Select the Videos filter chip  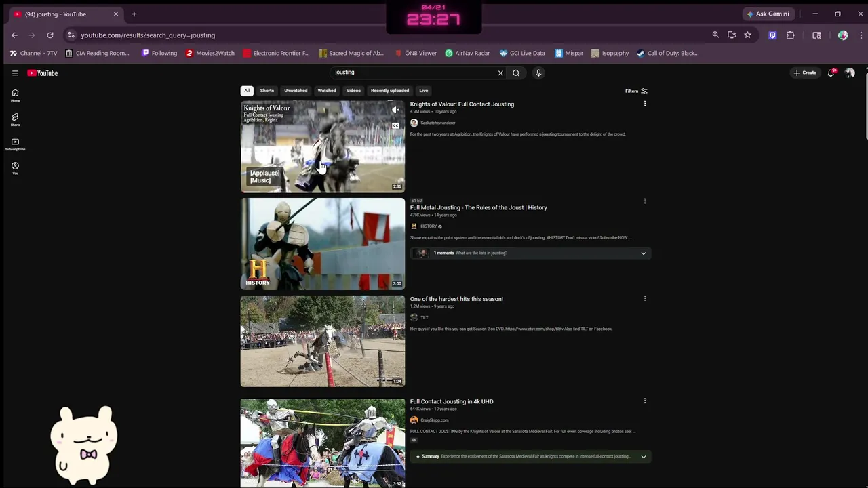[x=353, y=91]
